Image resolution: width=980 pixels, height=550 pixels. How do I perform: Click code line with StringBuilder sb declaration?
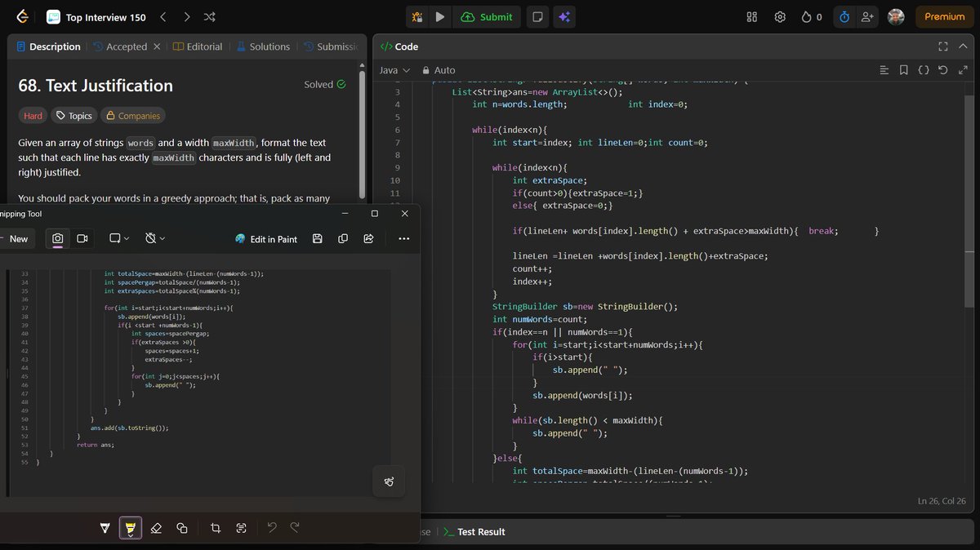(x=586, y=307)
